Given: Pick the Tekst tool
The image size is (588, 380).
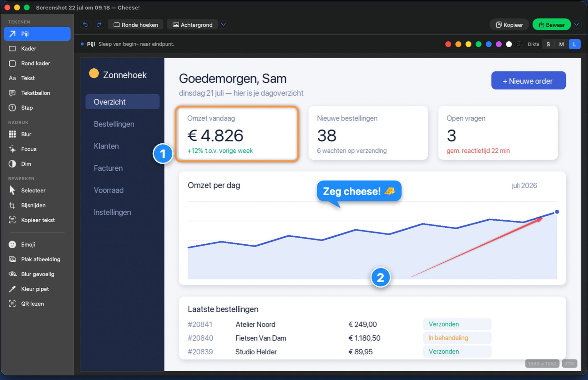Looking at the screenshot, I should 37,78.
